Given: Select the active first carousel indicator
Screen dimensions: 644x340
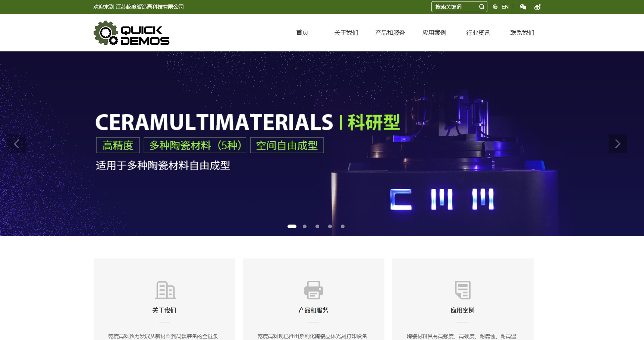Looking at the screenshot, I should pyautogui.click(x=292, y=226).
